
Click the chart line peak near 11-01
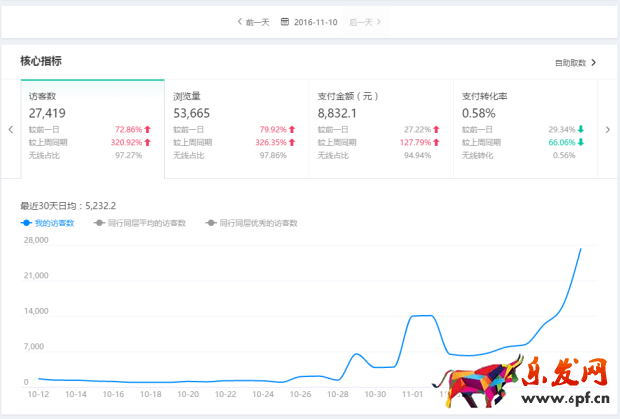[421, 316]
